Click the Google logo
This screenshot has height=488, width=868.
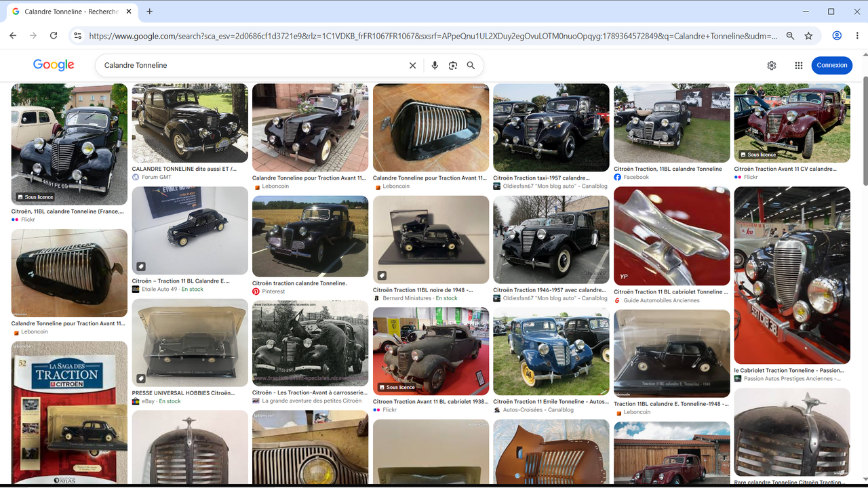pyautogui.click(x=54, y=65)
